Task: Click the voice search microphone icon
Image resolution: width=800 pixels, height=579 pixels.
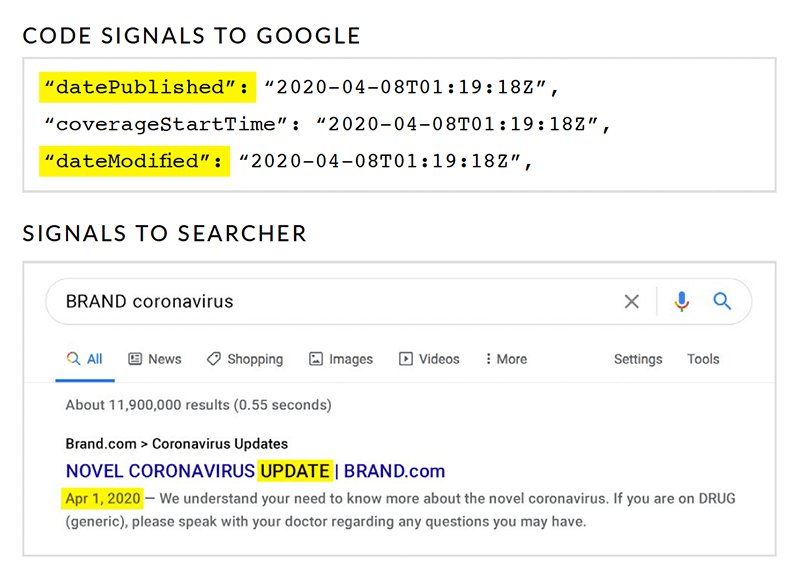Action: (x=682, y=301)
